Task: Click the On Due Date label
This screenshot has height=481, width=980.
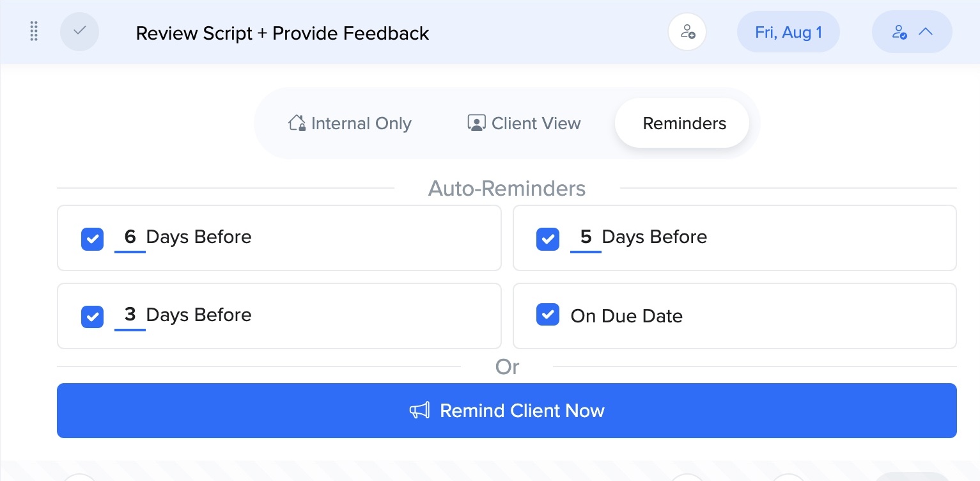Action: [626, 316]
